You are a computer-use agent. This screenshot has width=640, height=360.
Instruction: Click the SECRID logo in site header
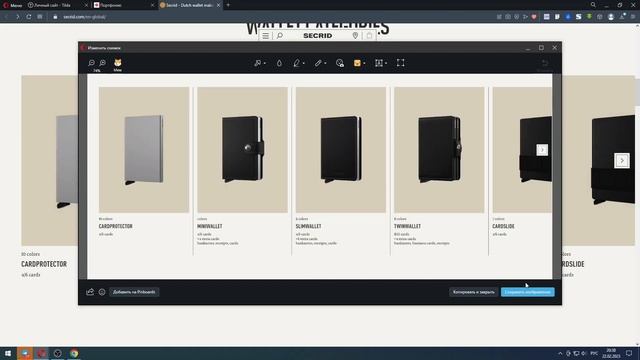point(318,36)
